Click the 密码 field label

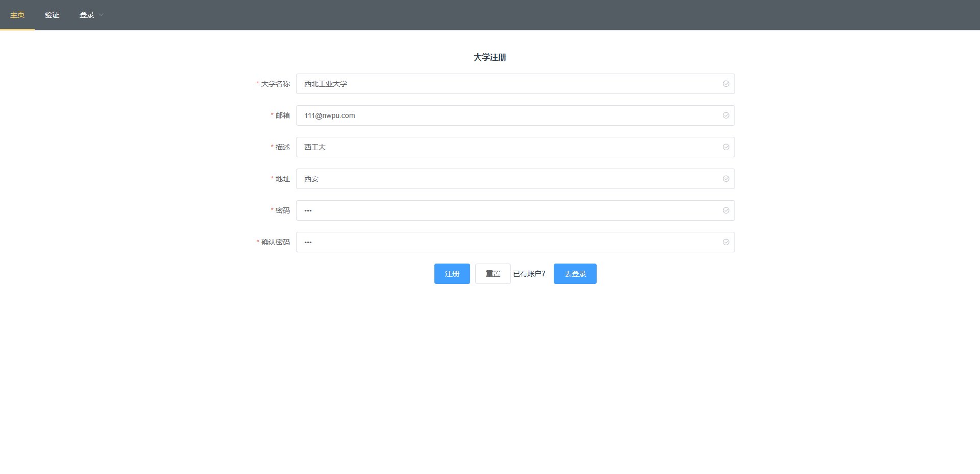pyautogui.click(x=283, y=210)
